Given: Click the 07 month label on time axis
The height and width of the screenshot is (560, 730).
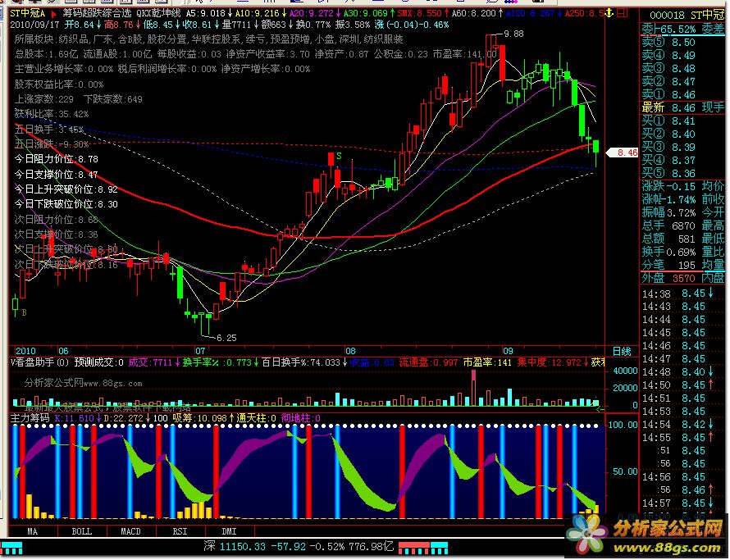Looking at the screenshot, I should (200, 351).
